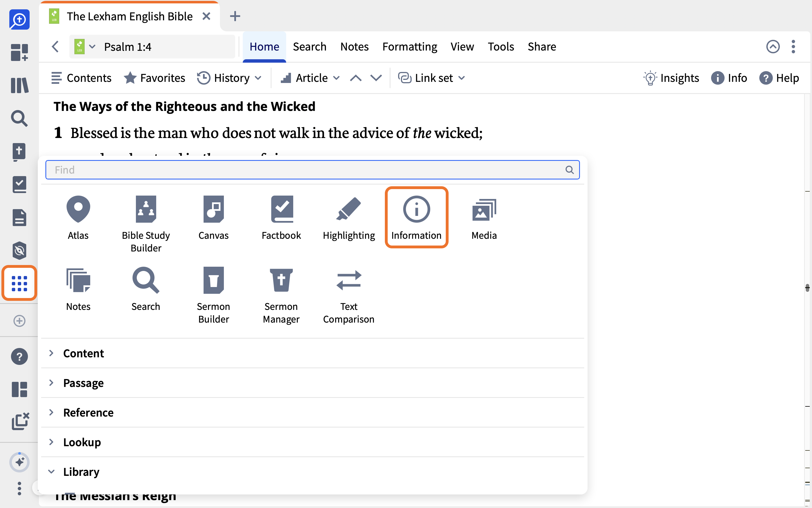812x508 pixels.
Task: Expand the Passage section
Action: pos(312,383)
